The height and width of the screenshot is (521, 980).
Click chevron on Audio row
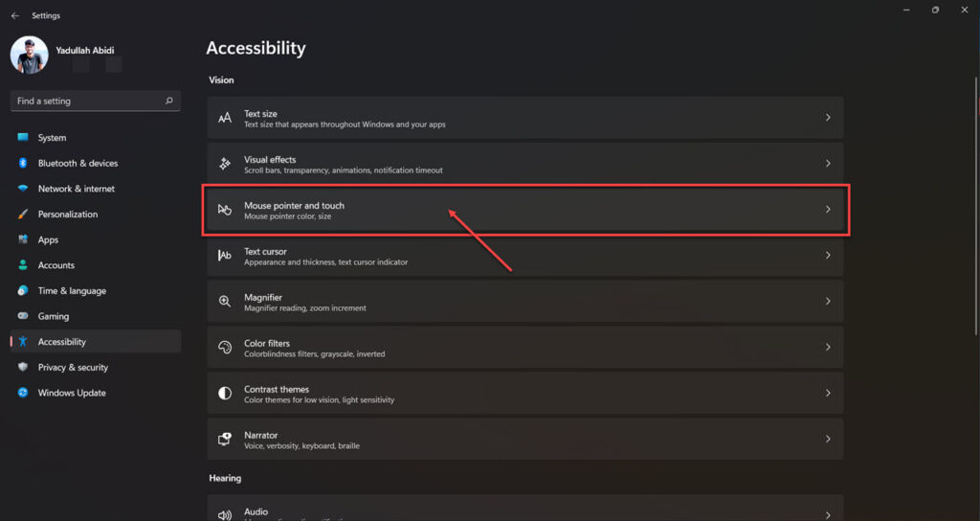(828, 515)
